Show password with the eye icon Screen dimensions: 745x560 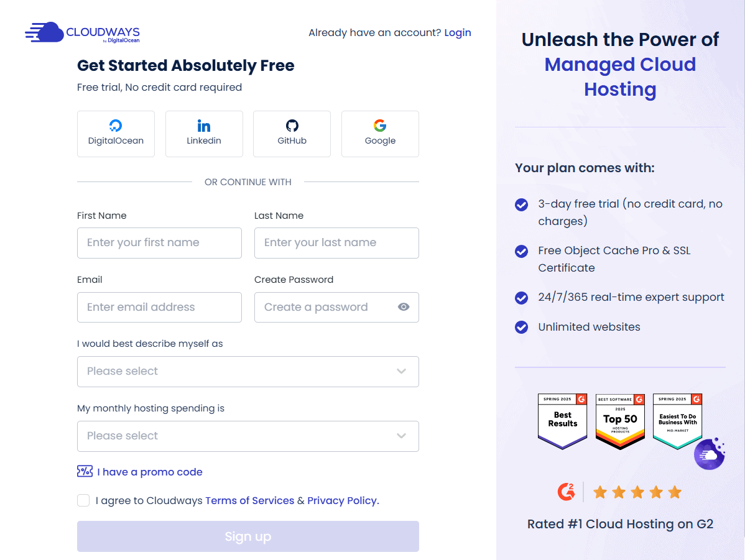[x=404, y=307]
